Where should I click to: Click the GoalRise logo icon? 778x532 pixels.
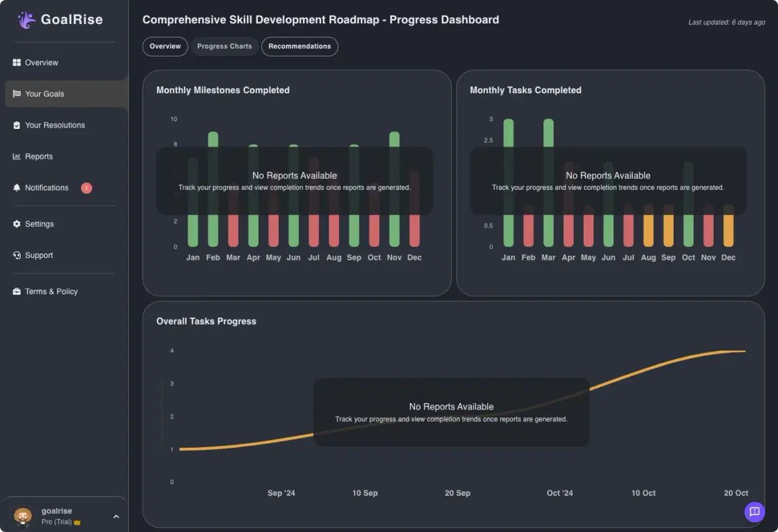coord(27,20)
